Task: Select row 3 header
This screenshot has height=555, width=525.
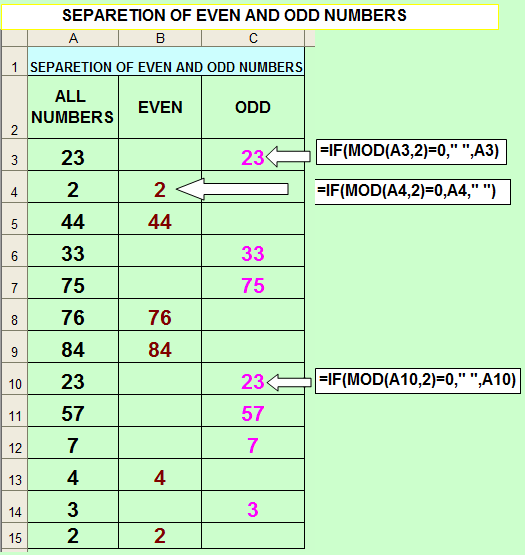Action: 14,155
